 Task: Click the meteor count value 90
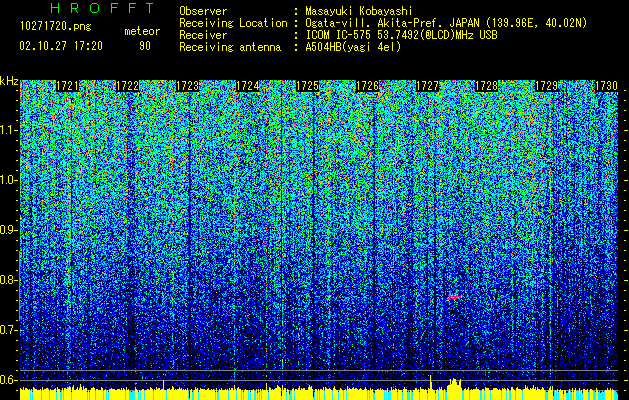145,46
